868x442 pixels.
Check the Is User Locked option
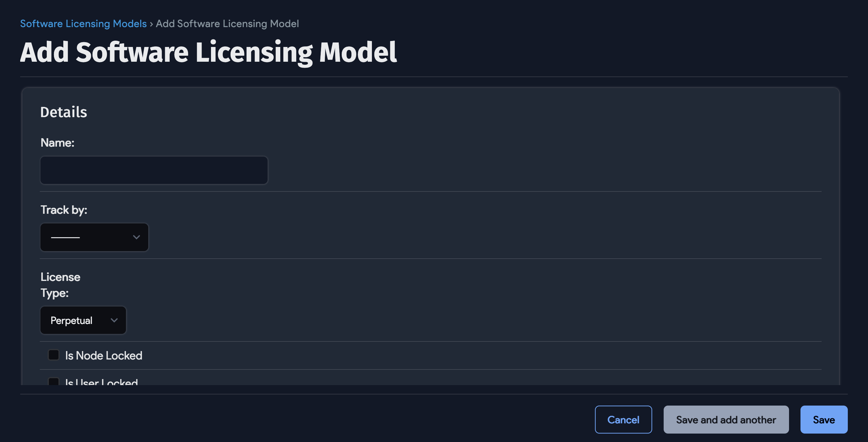coord(54,382)
